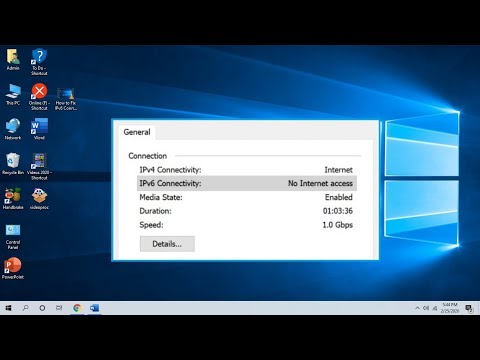Open the Online shortcut with red X
This screenshot has width=480, height=360.
[39, 96]
